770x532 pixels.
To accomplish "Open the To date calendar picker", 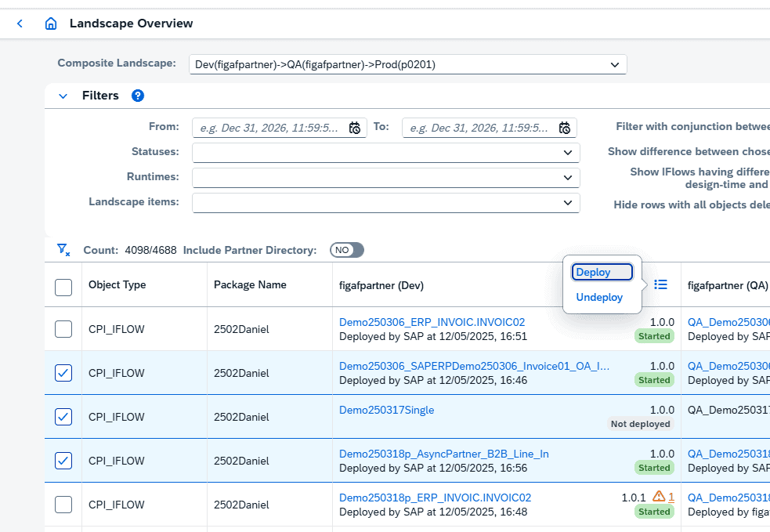I will pos(565,128).
